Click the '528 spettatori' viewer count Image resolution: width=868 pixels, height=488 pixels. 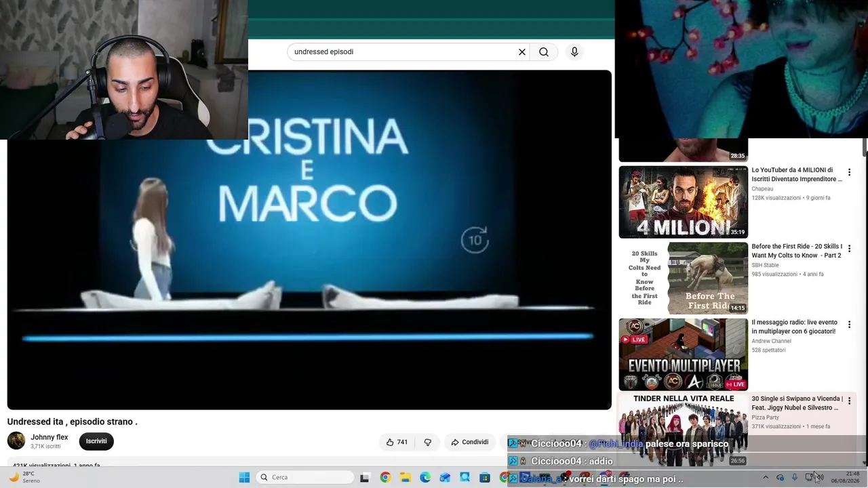(x=768, y=350)
